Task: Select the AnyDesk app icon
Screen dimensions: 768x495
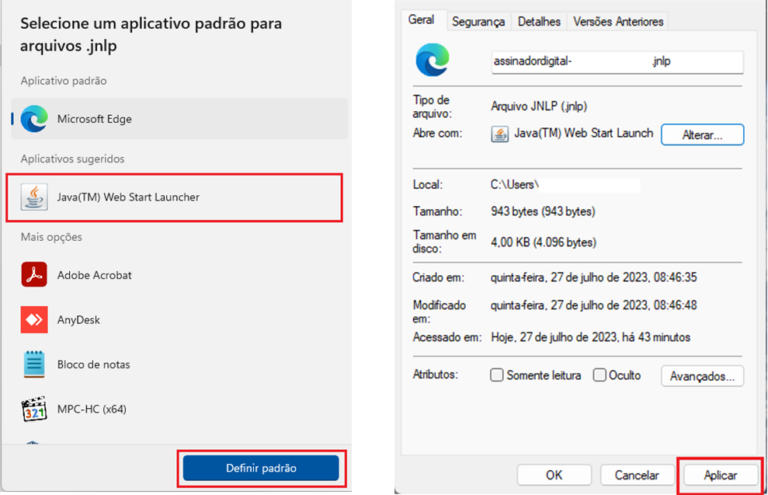Action: (x=35, y=320)
